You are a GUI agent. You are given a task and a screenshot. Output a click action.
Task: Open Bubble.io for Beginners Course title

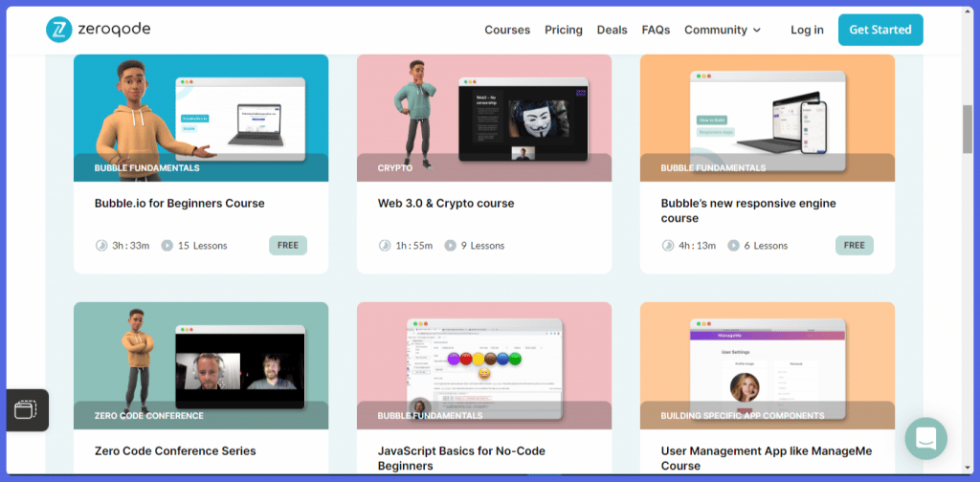click(179, 203)
